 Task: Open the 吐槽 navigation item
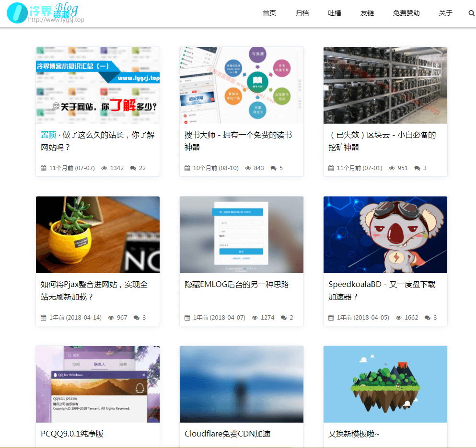[x=335, y=13]
